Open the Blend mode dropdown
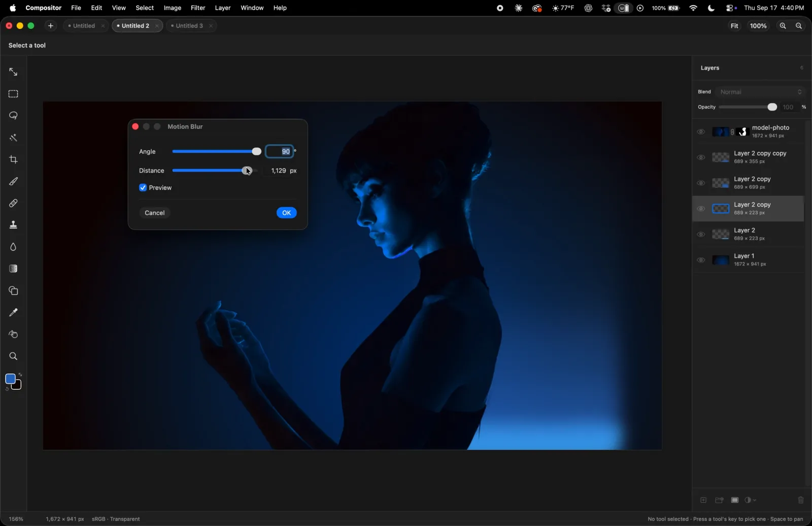 click(760, 92)
